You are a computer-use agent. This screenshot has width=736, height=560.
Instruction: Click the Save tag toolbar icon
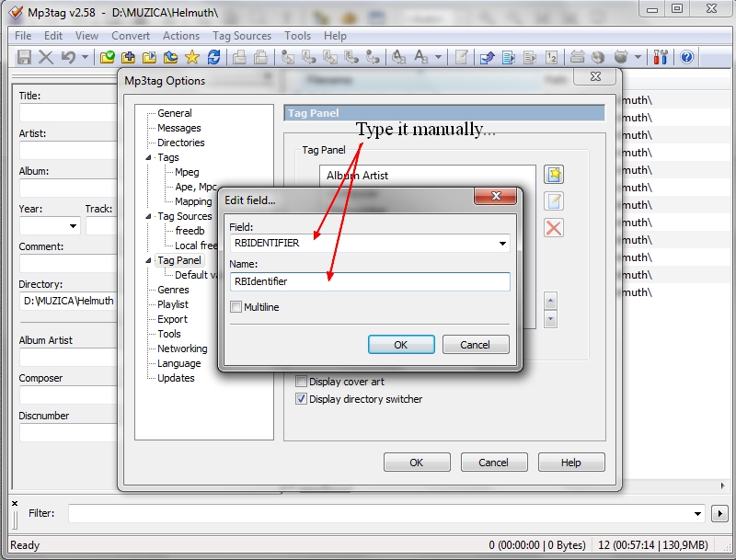pos(24,57)
